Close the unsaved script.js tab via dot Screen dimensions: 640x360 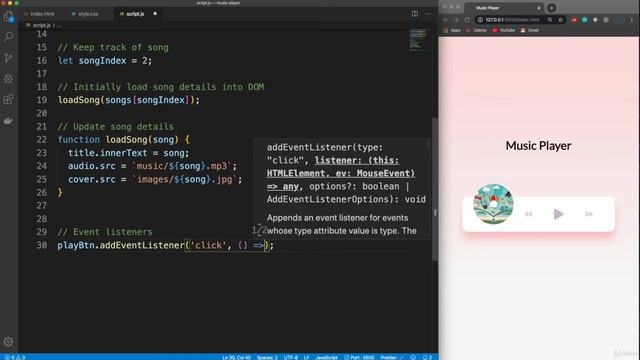[155, 13]
